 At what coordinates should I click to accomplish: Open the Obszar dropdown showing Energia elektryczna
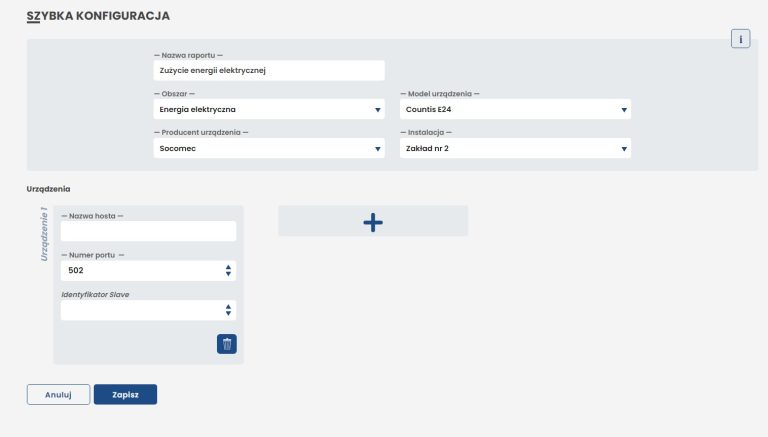pos(269,109)
